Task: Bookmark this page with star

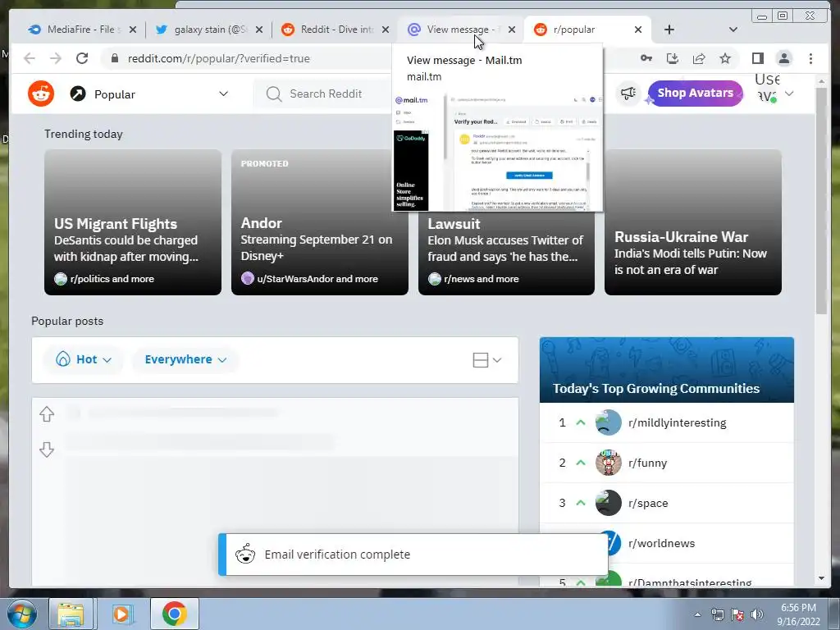Action: point(725,58)
